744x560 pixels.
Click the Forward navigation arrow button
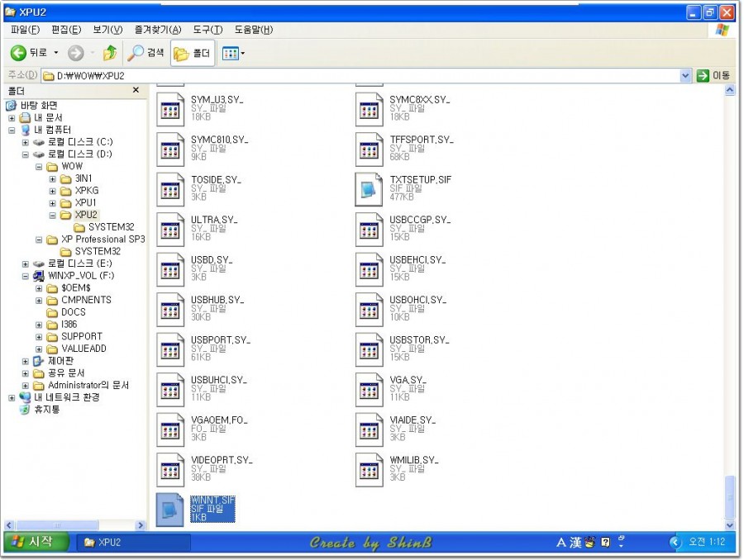pos(76,53)
